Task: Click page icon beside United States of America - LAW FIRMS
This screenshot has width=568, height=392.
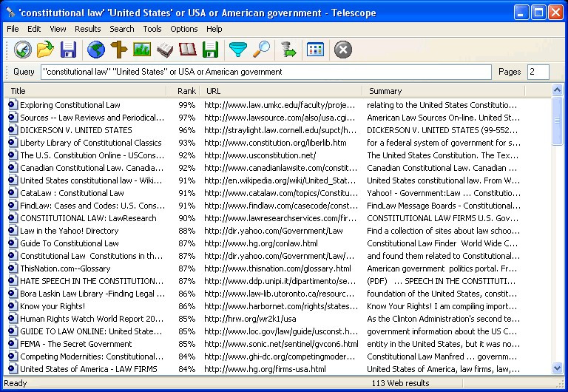Action: click(x=13, y=369)
